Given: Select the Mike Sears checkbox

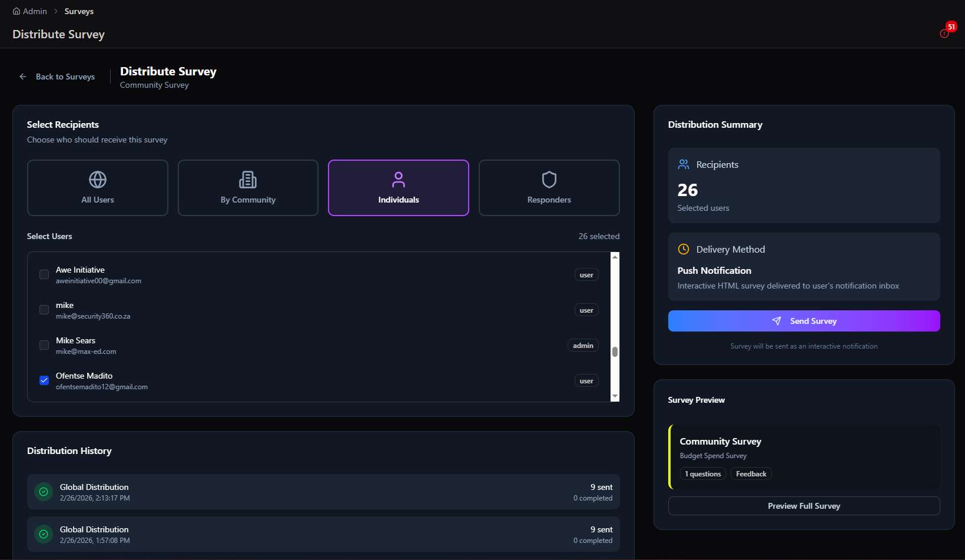Looking at the screenshot, I should [44, 345].
